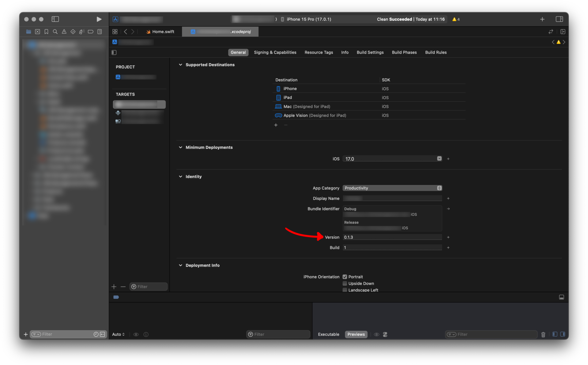Enable the Landscape Left checkbox

point(345,290)
